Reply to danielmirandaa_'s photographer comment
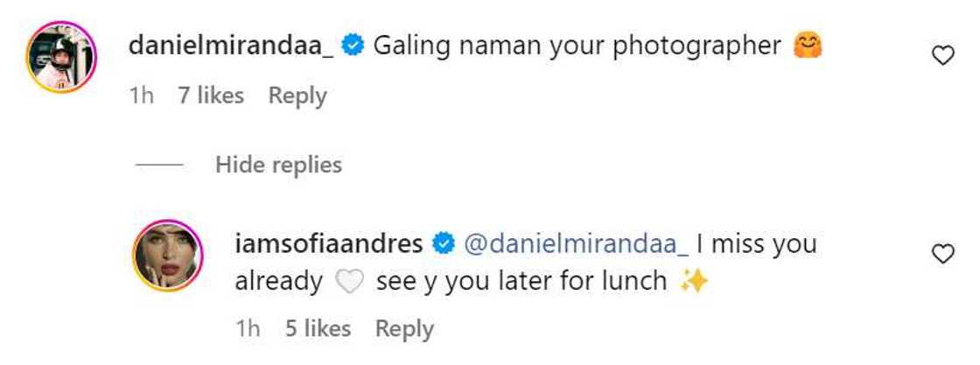 click(297, 95)
